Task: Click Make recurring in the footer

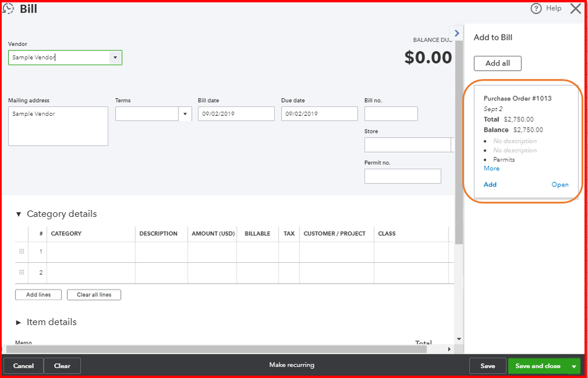Action: click(x=292, y=365)
